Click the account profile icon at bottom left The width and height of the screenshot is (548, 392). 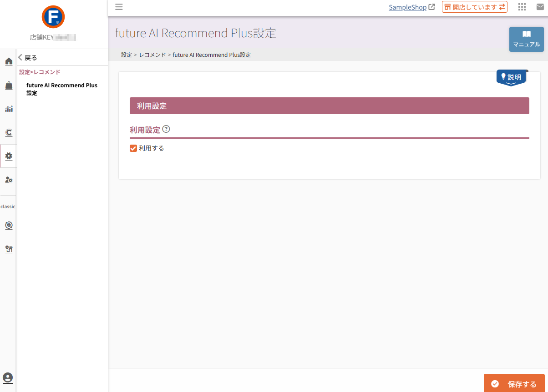click(x=8, y=378)
